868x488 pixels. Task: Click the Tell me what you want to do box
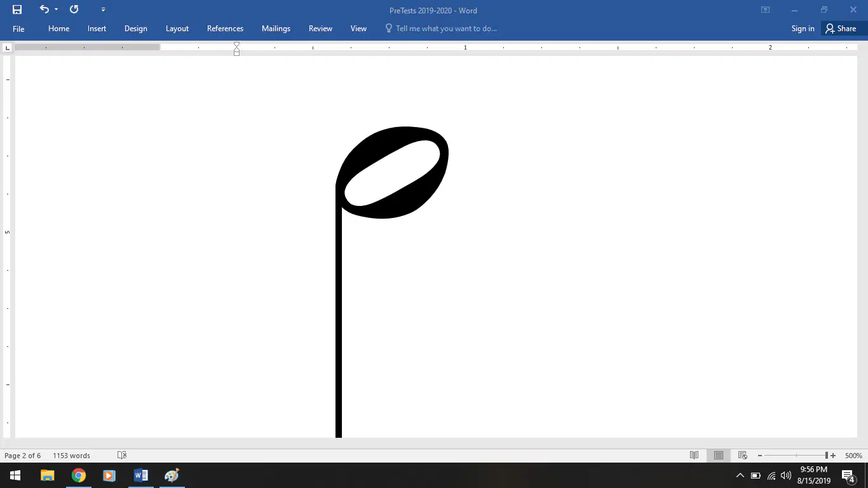coord(441,29)
